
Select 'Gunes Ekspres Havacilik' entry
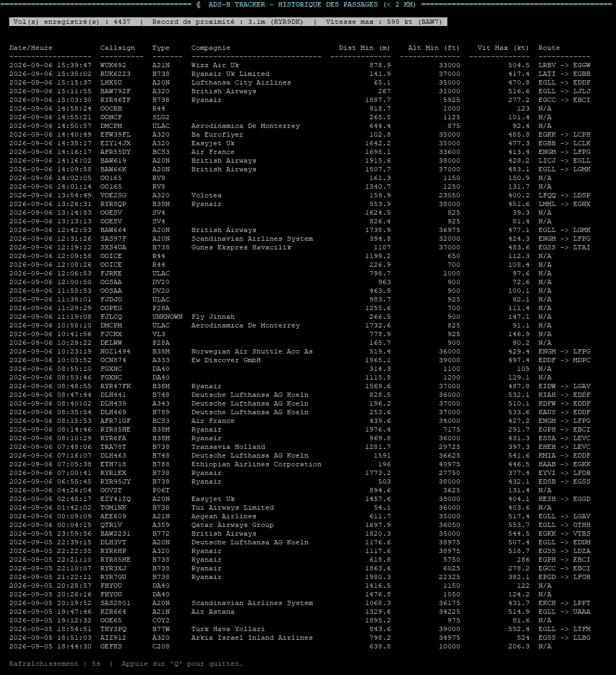(241, 247)
